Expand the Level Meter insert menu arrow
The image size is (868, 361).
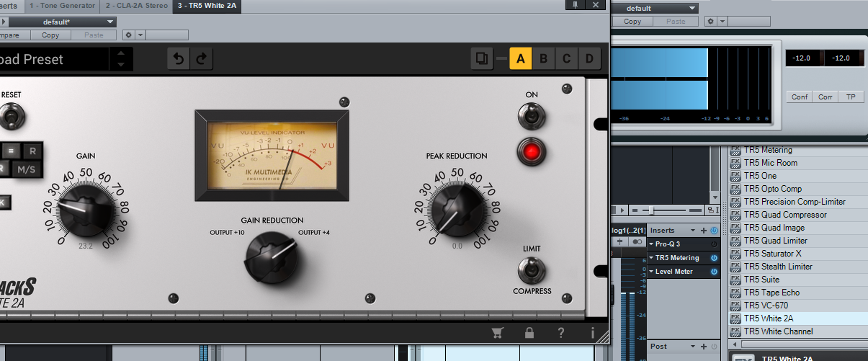[651, 272]
